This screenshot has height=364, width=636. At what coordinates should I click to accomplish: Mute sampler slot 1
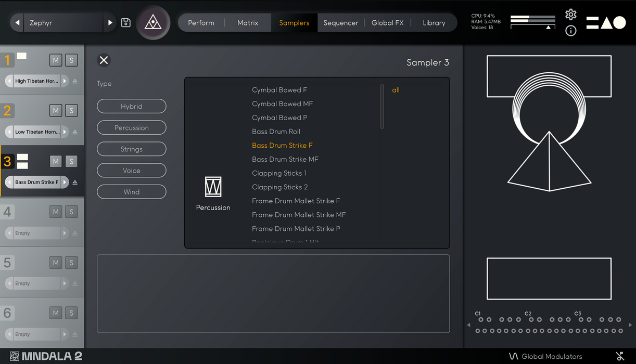56,60
